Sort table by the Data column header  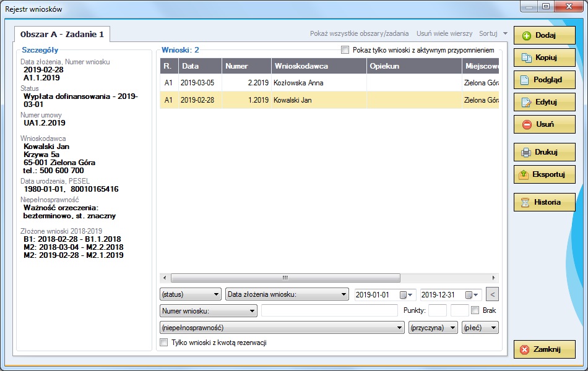pyautogui.click(x=201, y=66)
